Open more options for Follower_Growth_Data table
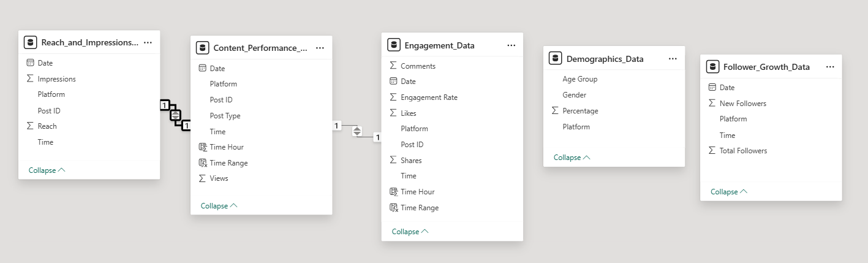The image size is (868, 263). [x=830, y=67]
